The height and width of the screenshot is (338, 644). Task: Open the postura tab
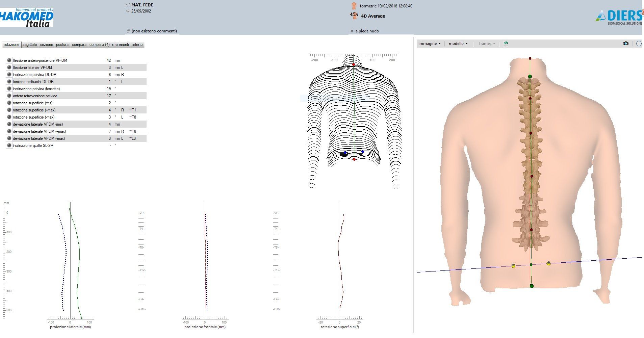[x=62, y=45]
